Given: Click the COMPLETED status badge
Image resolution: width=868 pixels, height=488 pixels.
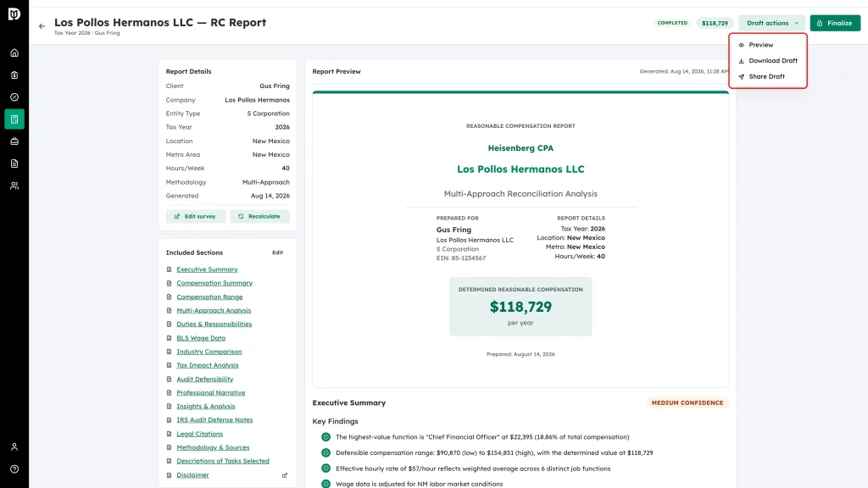Looking at the screenshot, I should click(x=672, y=23).
